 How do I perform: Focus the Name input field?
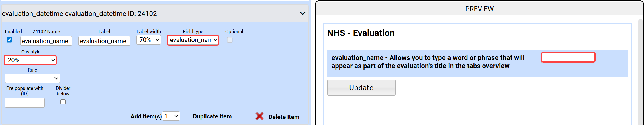[x=46, y=41]
